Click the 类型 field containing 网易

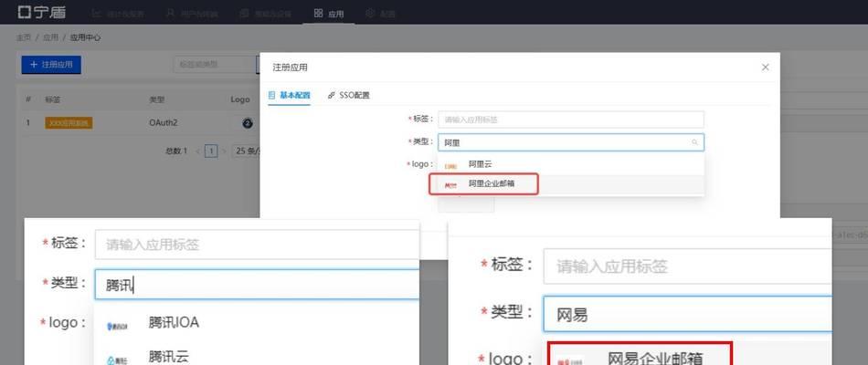pyautogui.click(x=687, y=314)
